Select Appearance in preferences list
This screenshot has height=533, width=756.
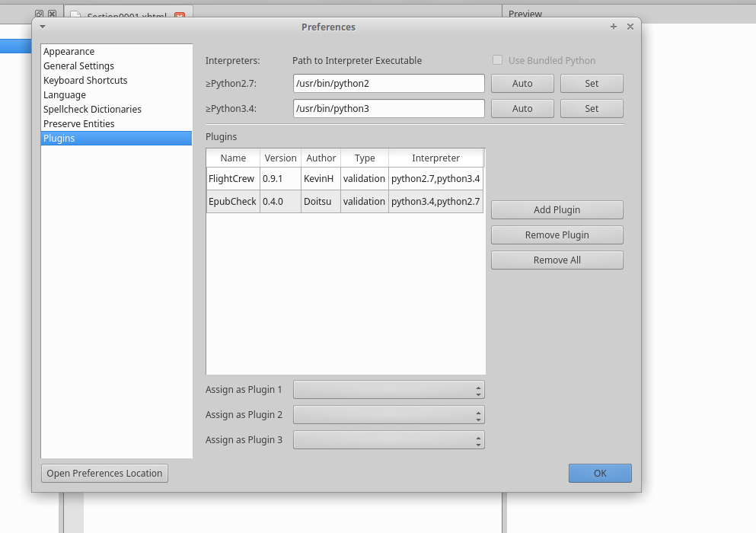click(x=116, y=52)
